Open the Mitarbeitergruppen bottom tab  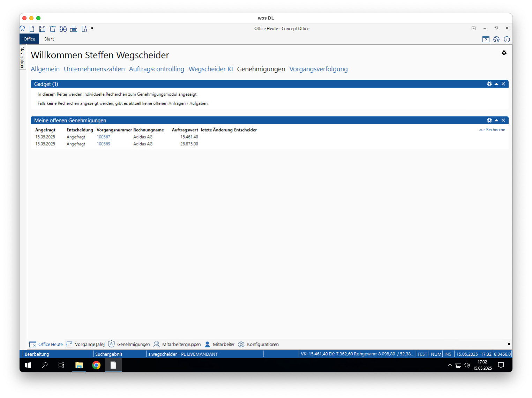[177, 344]
